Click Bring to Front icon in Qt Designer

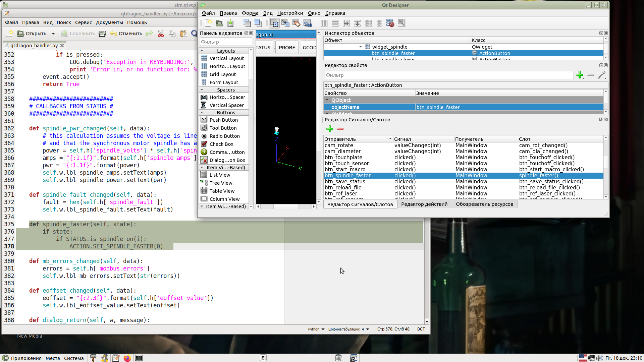pyautogui.click(x=258, y=23)
